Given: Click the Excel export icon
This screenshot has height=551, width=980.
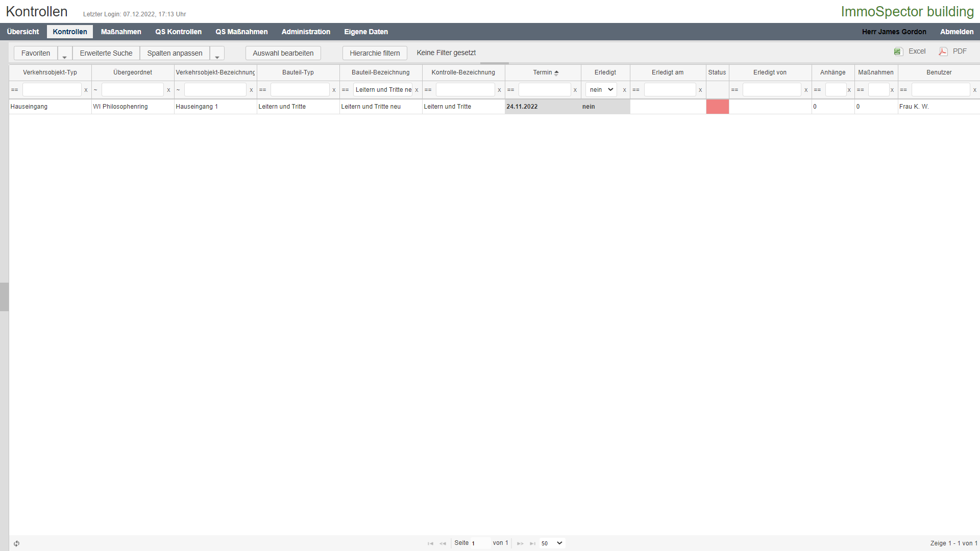Looking at the screenshot, I should pyautogui.click(x=898, y=52).
